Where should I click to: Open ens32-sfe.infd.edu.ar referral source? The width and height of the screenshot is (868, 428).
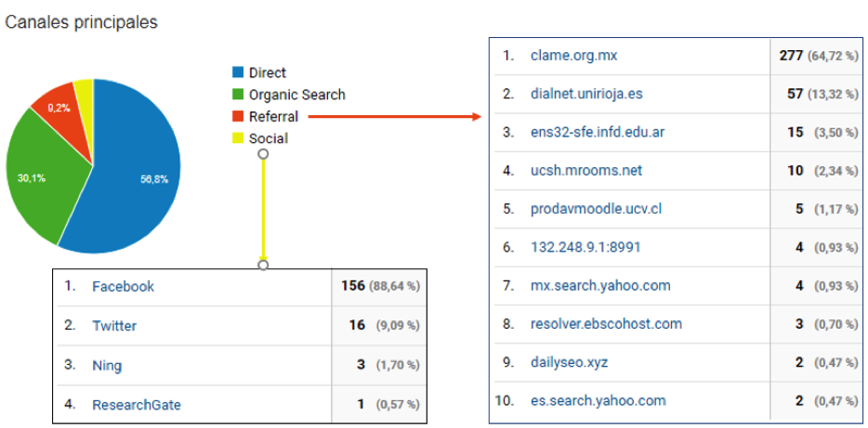597,133
